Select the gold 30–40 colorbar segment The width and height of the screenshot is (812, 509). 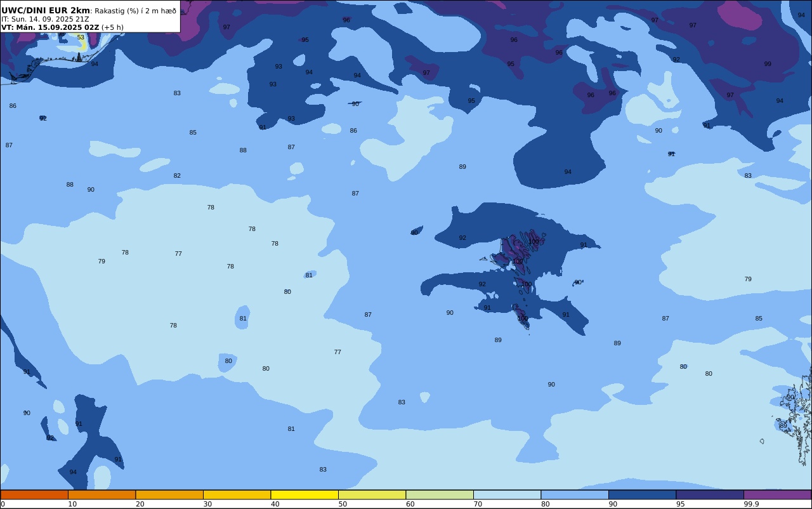(x=237, y=494)
